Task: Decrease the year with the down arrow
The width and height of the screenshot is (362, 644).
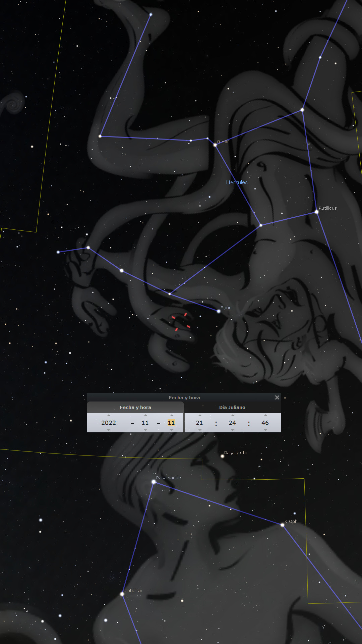Action: 109,430
